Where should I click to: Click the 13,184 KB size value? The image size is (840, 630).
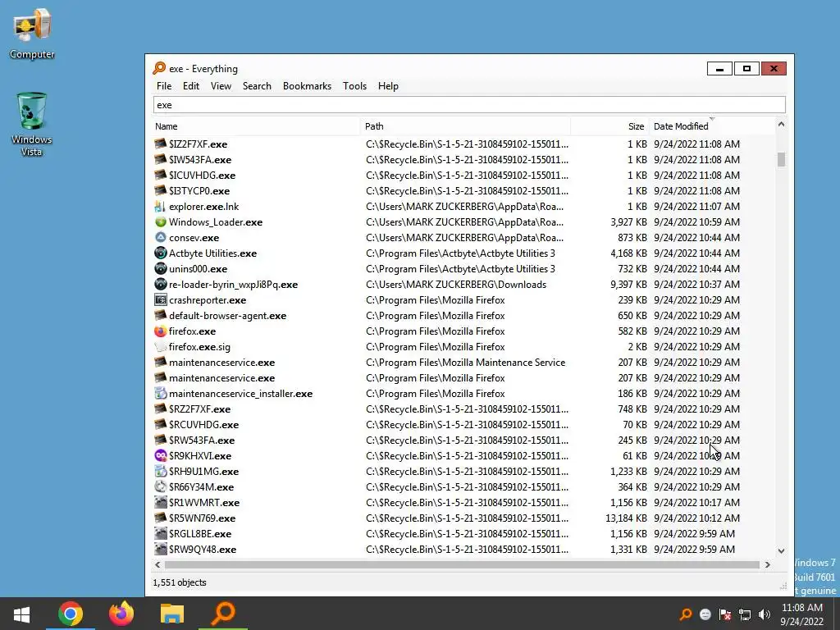click(x=626, y=518)
